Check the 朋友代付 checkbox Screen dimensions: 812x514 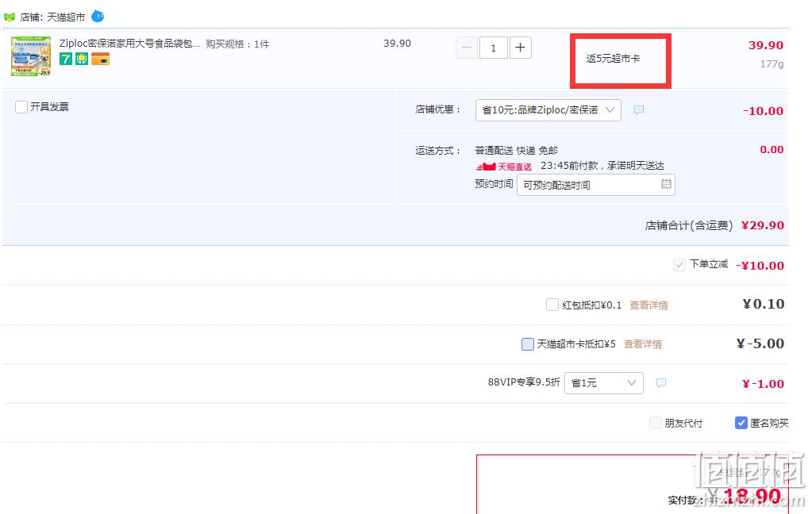pos(656,423)
